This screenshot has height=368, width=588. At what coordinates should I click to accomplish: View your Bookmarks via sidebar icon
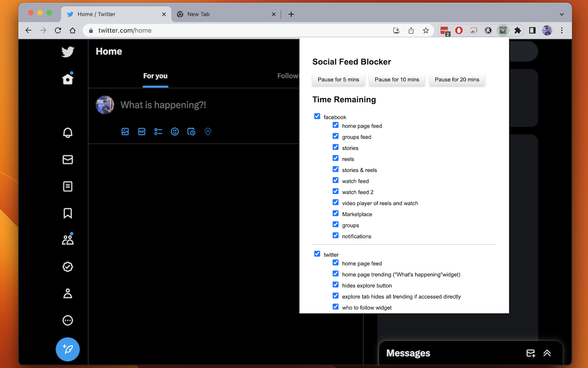pyautogui.click(x=68, y=213)
